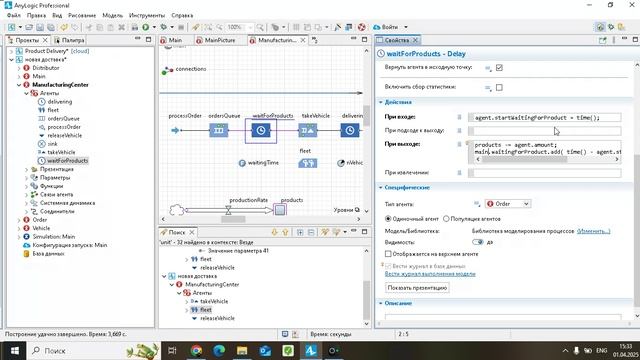Collapse ManufacturingCenter node in Projects tree
This screenshot has height=360, width=640.
tap(19, 85)
